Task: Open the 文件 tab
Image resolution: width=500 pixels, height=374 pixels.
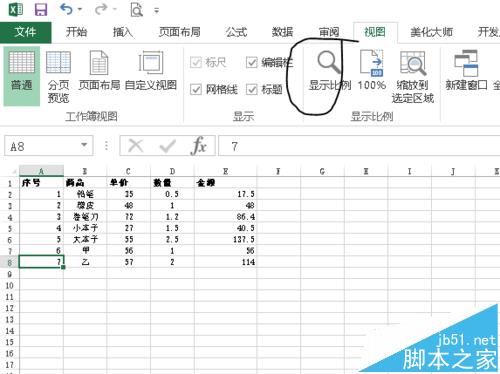Action: click(x=25, y=32)
